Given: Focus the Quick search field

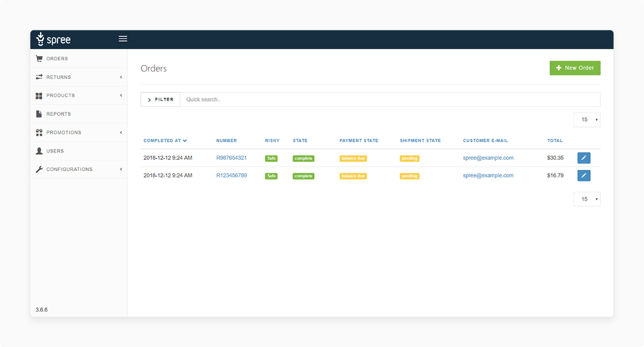Looking at the screenshot, I should click(x=390, y=100).
